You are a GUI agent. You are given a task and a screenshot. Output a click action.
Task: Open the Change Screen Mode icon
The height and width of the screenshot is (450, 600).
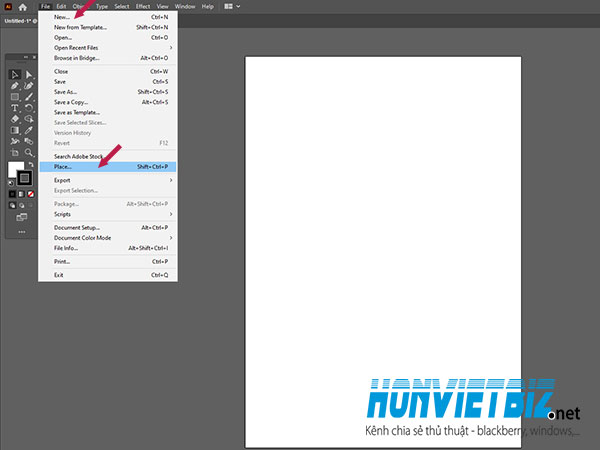click(21, 217)
